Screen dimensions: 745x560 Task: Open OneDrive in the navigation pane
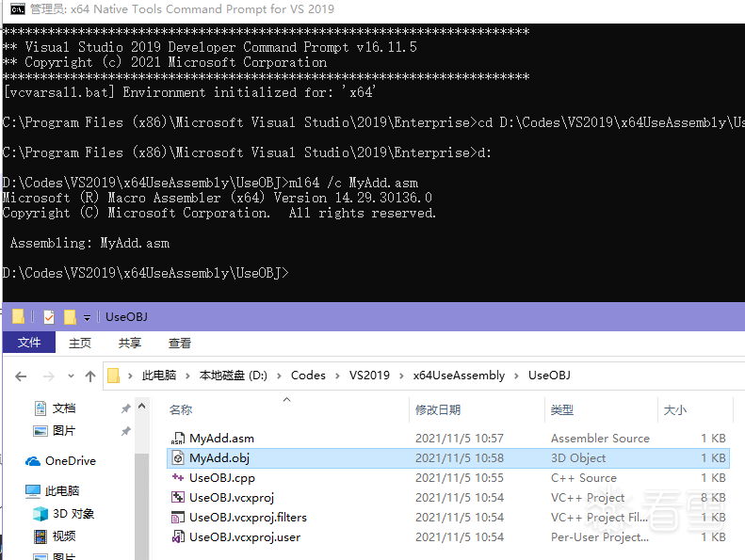coord(71,461)
